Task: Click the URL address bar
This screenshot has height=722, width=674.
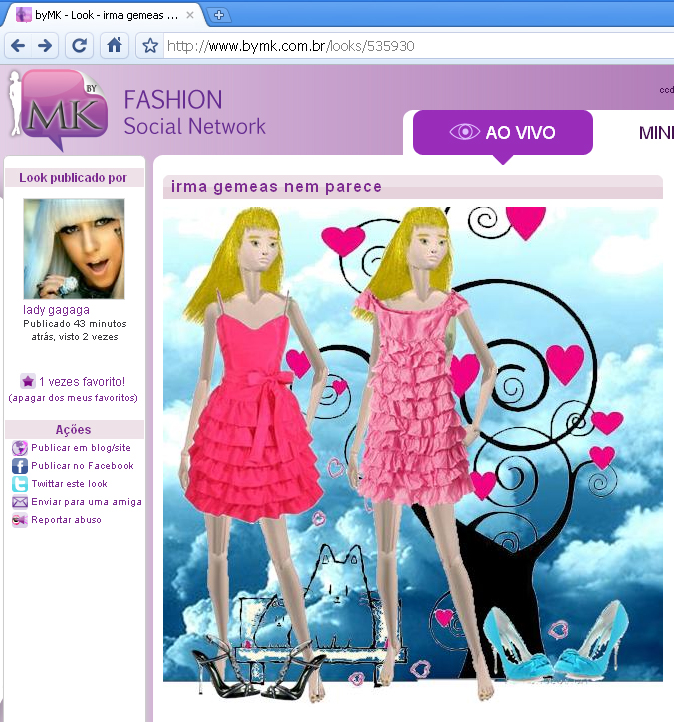Action: (400, 46)
